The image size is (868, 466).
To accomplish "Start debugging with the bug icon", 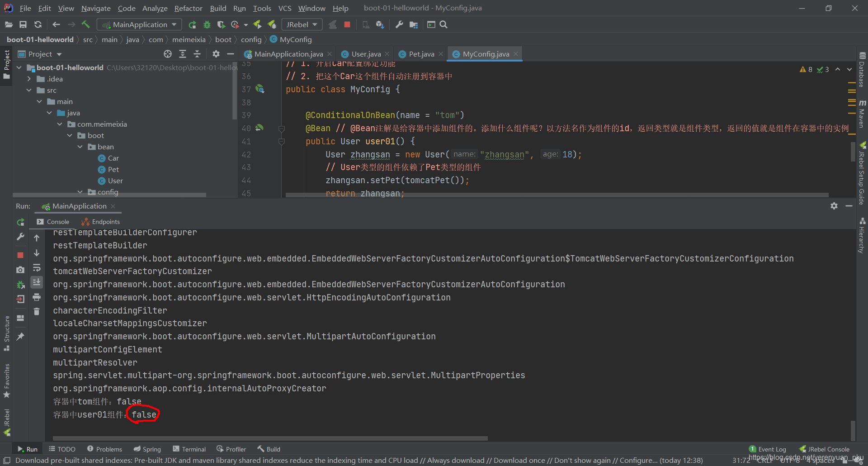I will click(207, 24).
